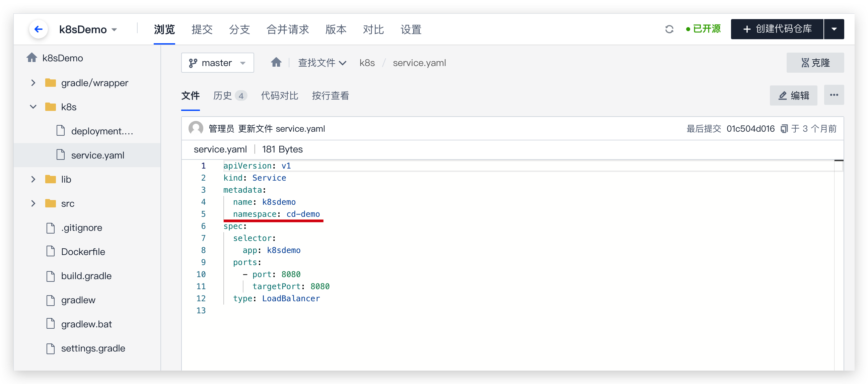The height and width of the screenshot is (384, 868).
Task: Go to the 合并请求 tab
Action: [x=287, y=29]
